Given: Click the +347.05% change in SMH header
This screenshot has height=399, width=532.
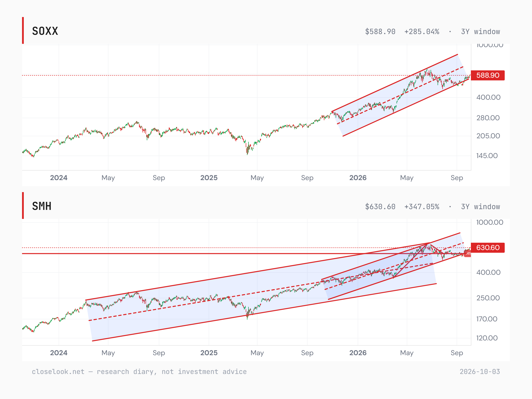Looking at the screenshot, I should [x=422, y=207].
